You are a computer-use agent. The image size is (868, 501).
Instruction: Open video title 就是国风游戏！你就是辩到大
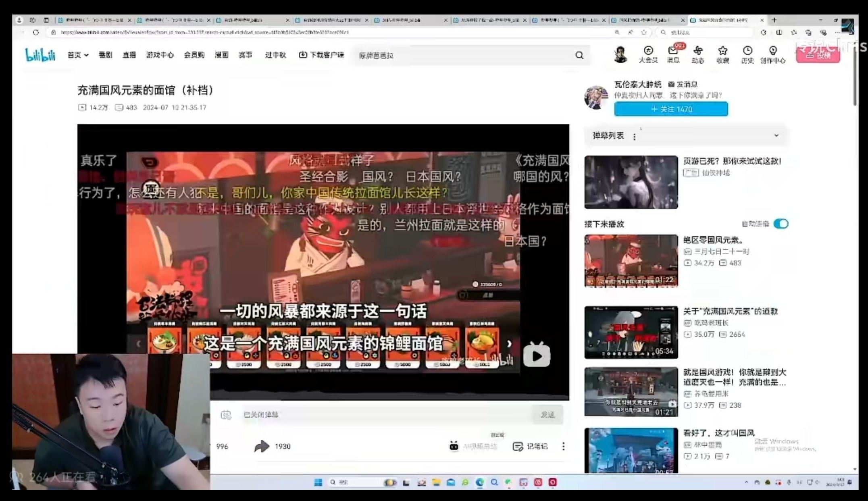(735, 377)
